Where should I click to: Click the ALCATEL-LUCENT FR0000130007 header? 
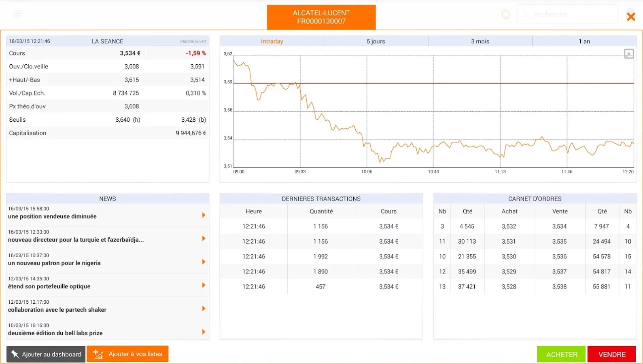point(321,17)
